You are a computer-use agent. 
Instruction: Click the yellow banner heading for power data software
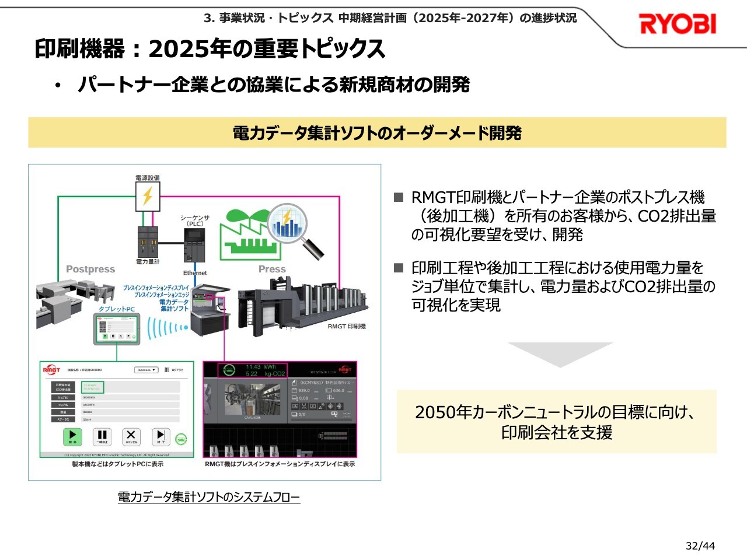pyautogui.click(x=377, y=133)
